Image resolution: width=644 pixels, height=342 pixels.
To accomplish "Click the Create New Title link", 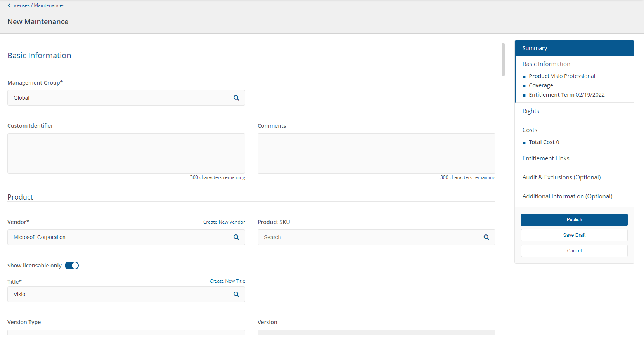I will point(227,281).
